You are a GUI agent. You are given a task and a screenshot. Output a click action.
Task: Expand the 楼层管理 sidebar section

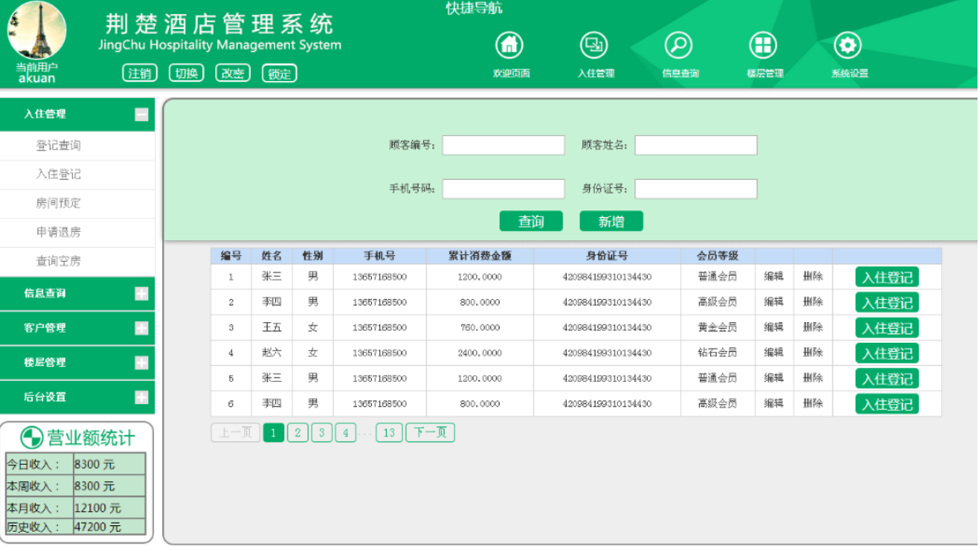click(142, 363)
